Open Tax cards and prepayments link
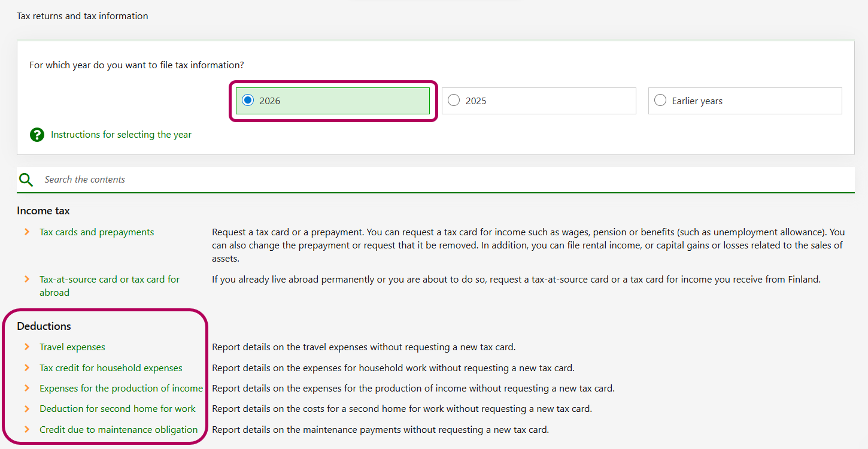 [96, 232]
